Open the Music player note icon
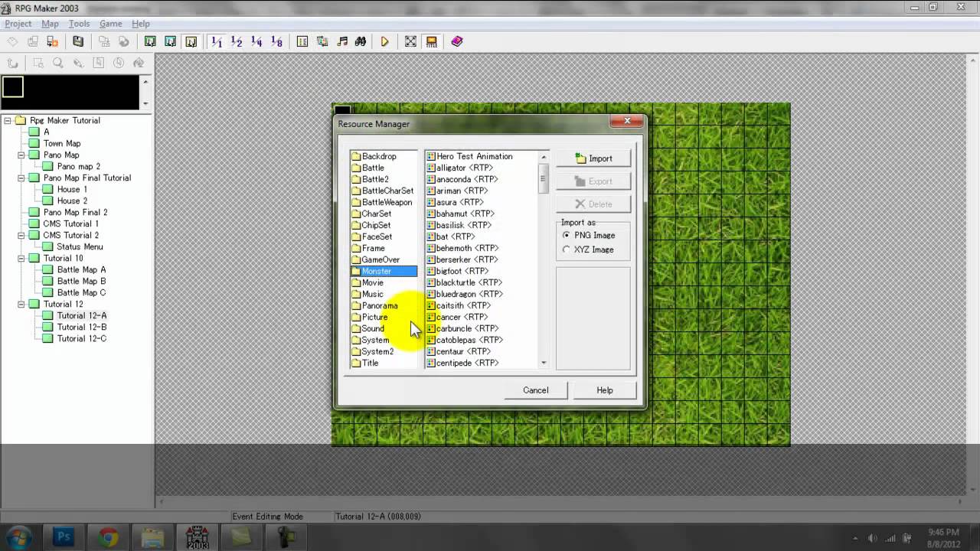This screenshot has width=980, height=551. (342, 41)
